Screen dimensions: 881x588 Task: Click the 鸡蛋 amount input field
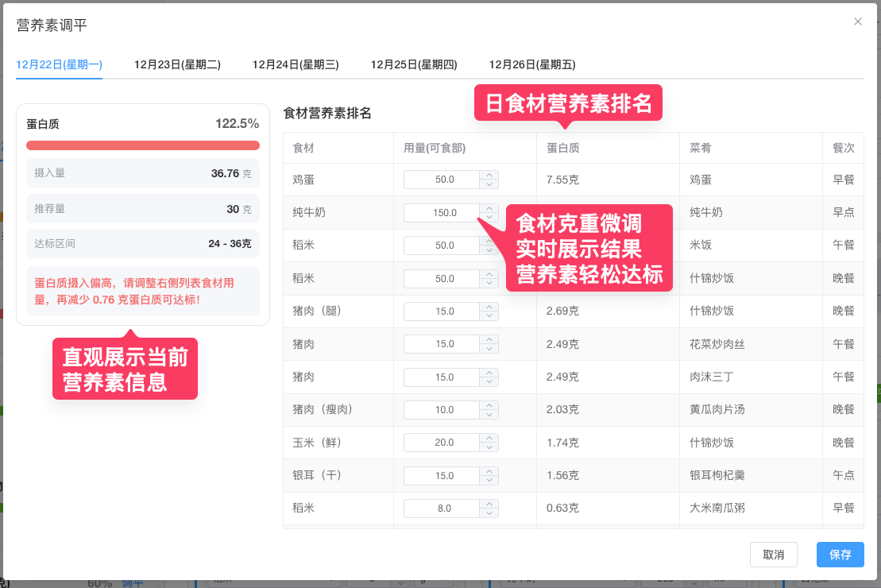click(445, 180)
